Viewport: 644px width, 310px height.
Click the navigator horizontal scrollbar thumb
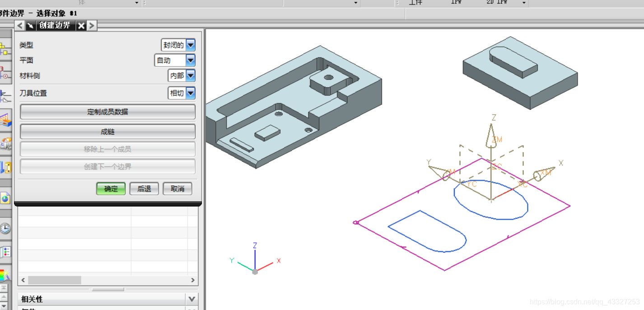(54, 280)
